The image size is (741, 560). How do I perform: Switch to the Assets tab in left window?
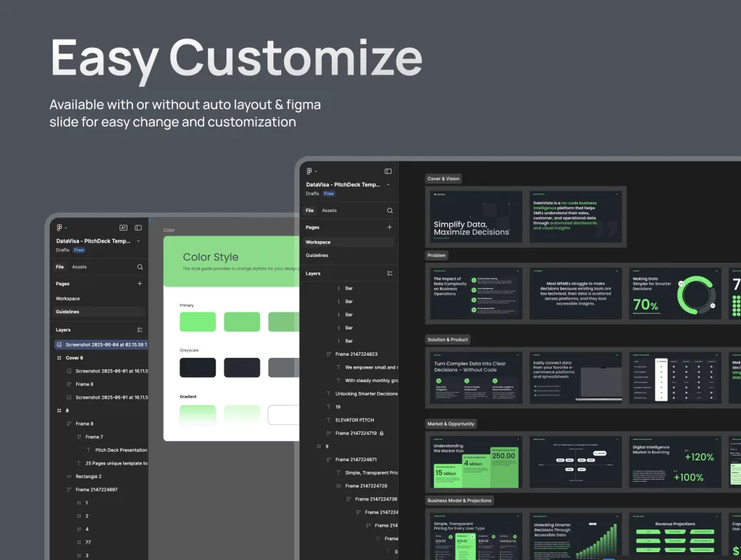(x=79, y=267)
